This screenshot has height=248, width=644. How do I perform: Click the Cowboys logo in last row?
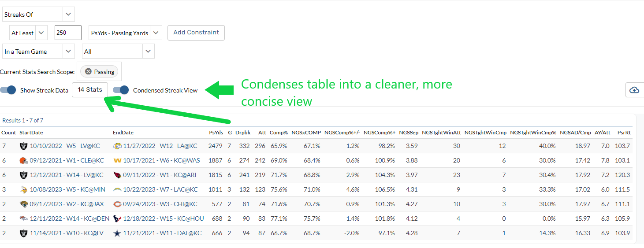coord(117,233)
